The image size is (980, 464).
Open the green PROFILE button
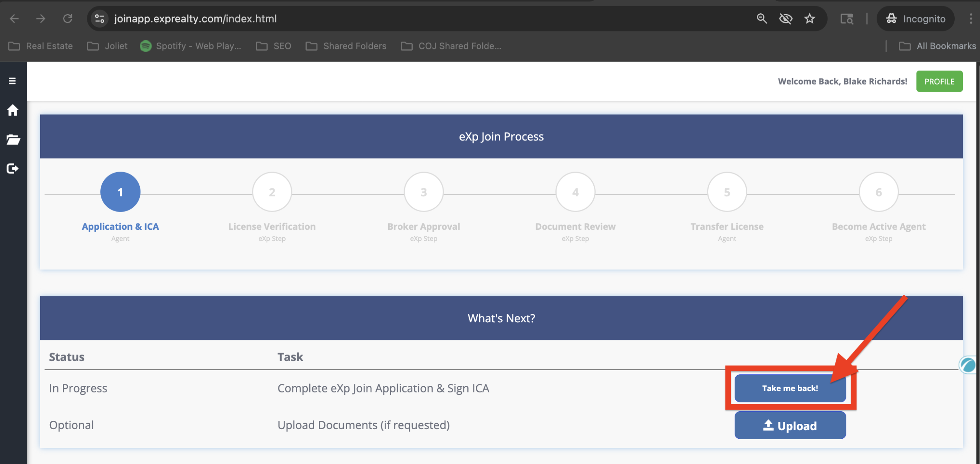coord(939,81)
